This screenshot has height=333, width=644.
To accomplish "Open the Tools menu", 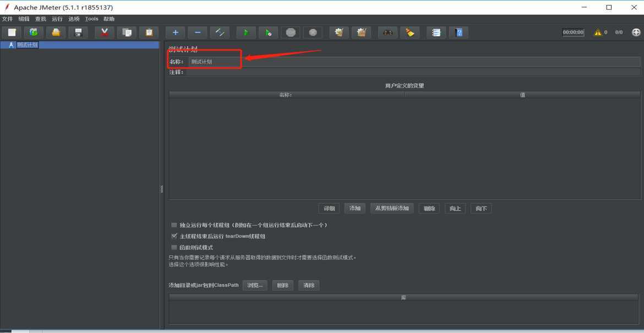I will (91, 19).
